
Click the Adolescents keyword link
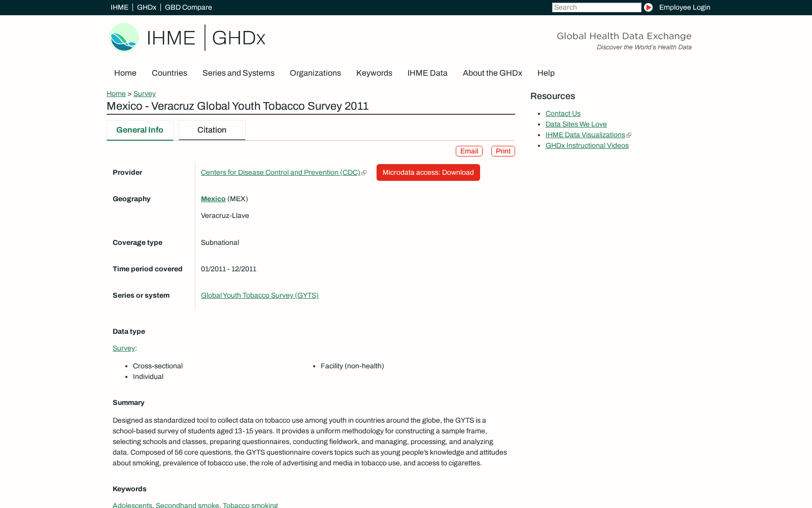132,505
